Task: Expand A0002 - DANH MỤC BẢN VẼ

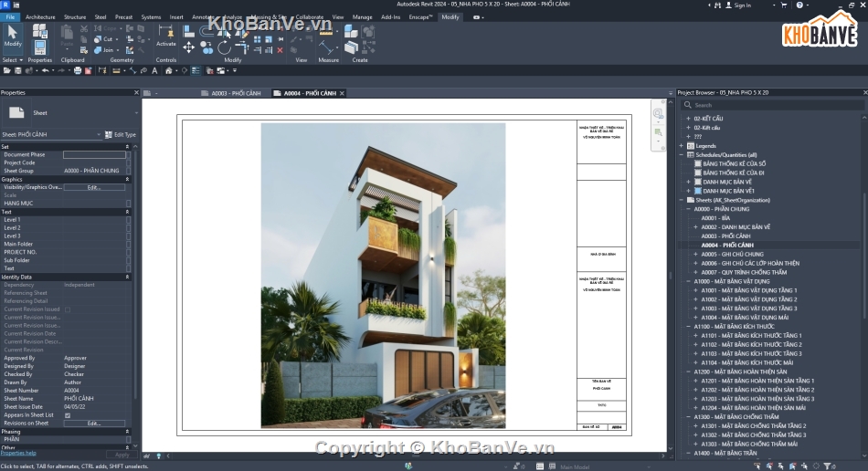Action: click(x=696, y=227)
